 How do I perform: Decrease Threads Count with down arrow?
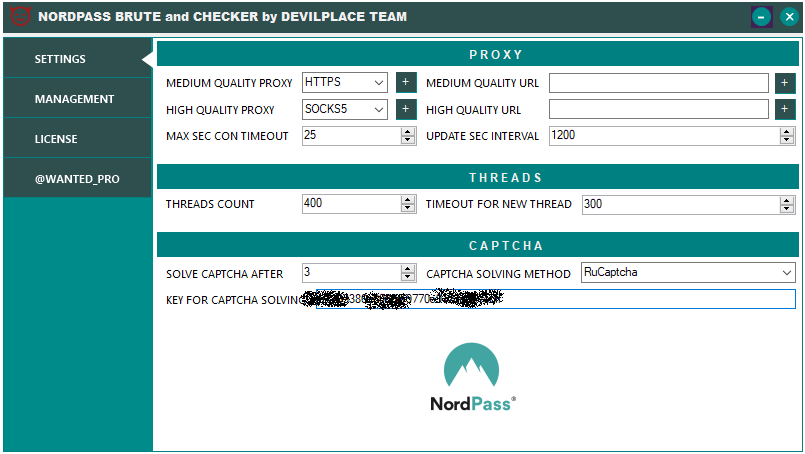(408, 208)
